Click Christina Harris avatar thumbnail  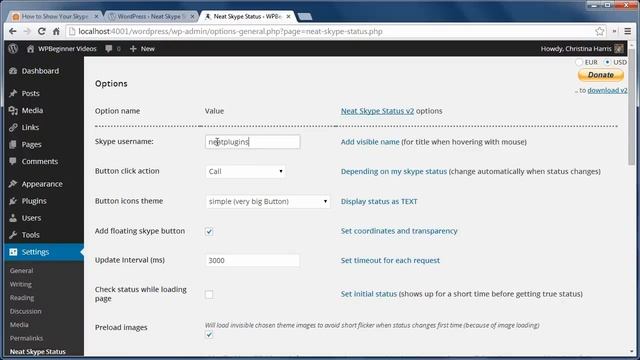[x=619, y=49]
